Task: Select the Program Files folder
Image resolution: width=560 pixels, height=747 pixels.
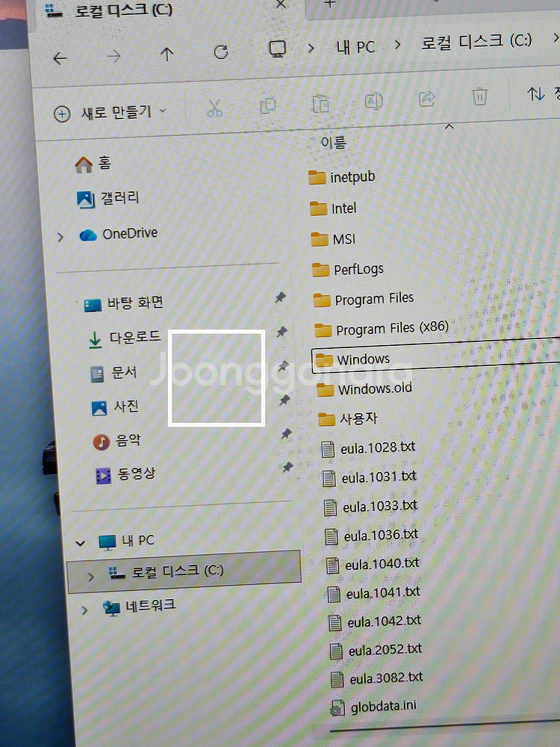Action: [373, 299]
